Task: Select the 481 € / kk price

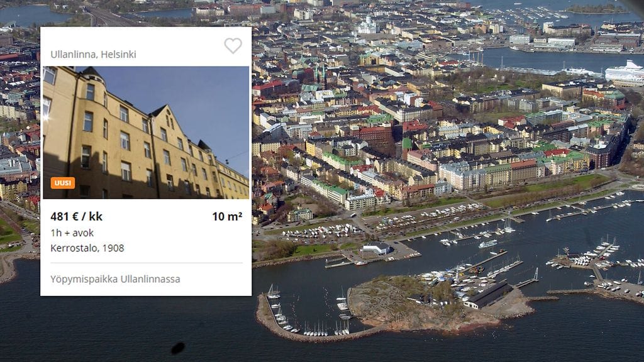Action: (x=76, y=216)
